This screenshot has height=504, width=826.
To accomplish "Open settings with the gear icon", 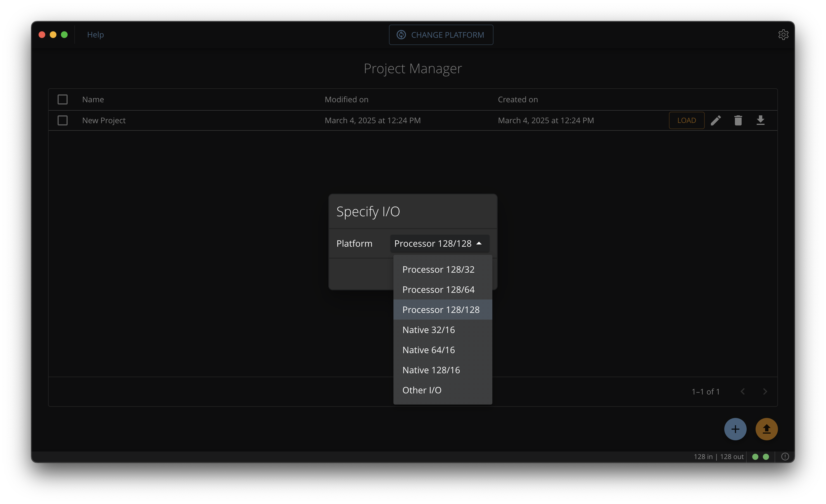I will [x=783, y=35].
